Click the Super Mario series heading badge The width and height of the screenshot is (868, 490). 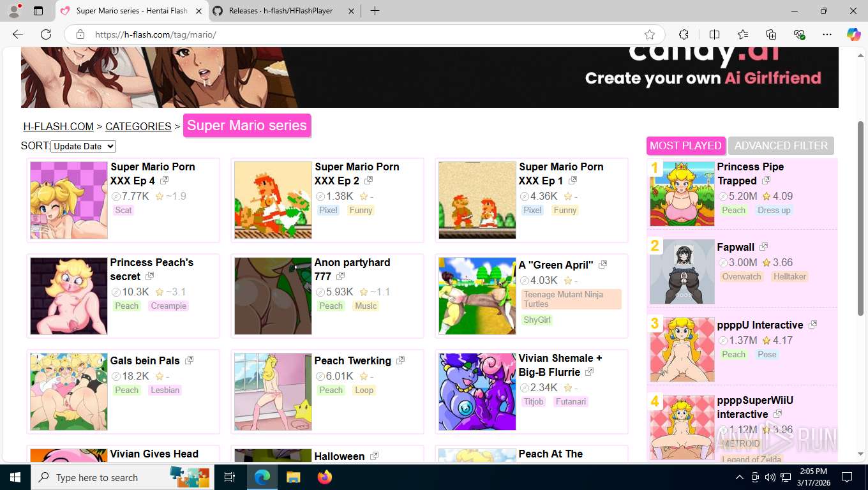point(247,126)
